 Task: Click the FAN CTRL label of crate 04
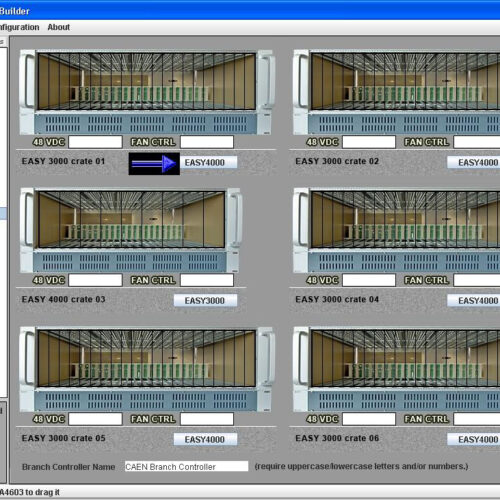click(427, 280)
